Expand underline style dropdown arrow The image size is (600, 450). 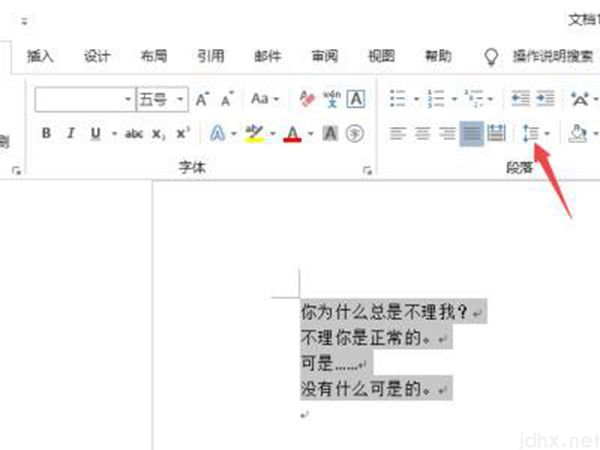tap(114, 134)
